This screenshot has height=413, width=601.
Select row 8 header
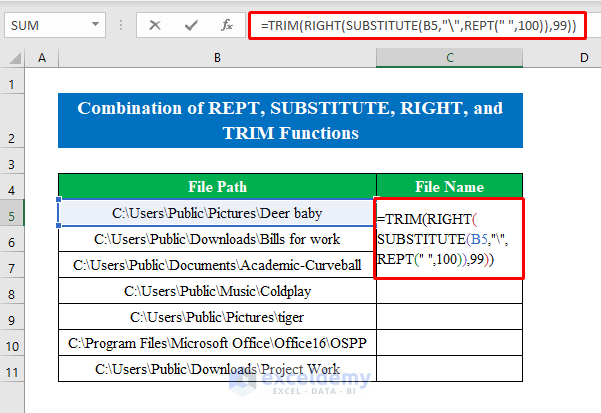click(x=12, y=291)
